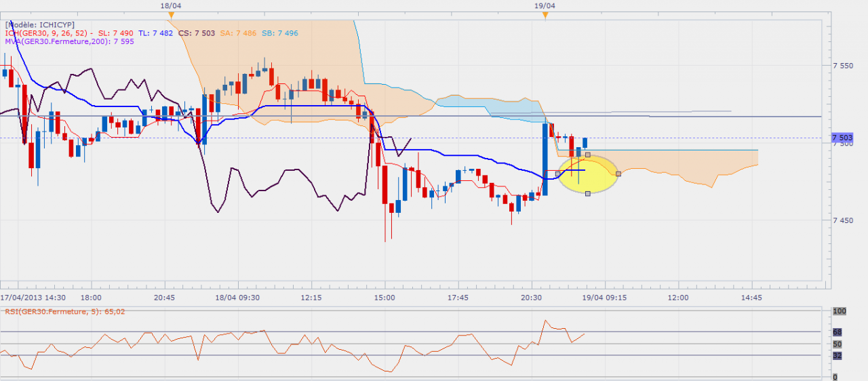This screenshot has width=868, height=381.
Task: Click the 7 450 price axis label
Action: [x=842, y=220]
